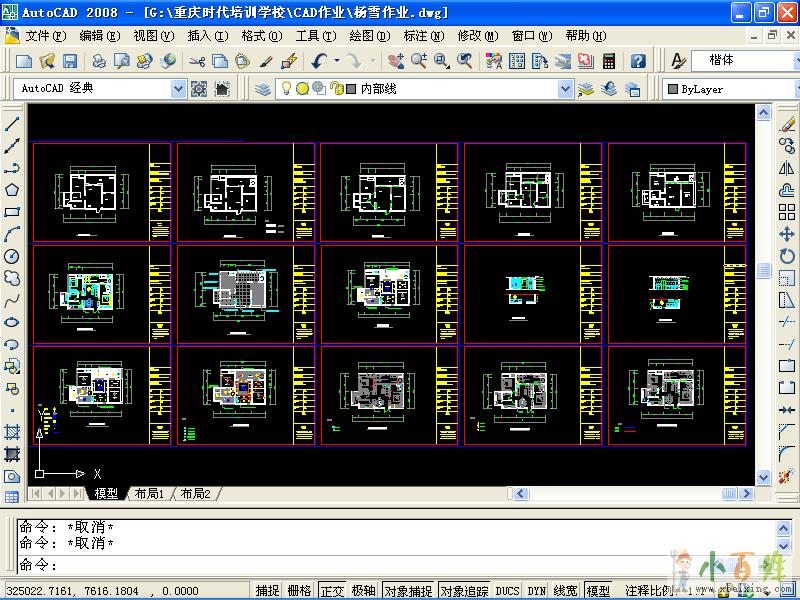The width and height of the screenshot is (800, 600).
Task: Open the 内部线 layer dropdown list
Action: 566,89
